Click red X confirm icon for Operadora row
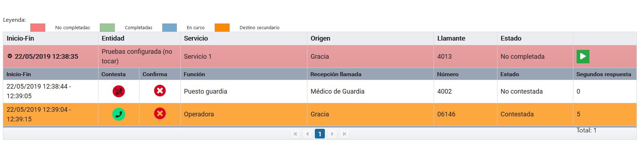The image size is (644, 142). (160, 114)
